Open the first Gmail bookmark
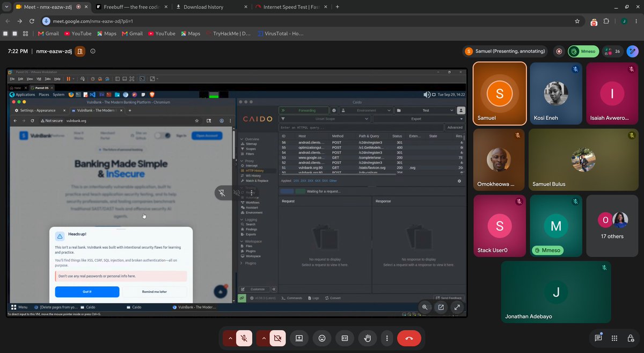The height and width of the screenshot is (353, 644). [48, 33]
